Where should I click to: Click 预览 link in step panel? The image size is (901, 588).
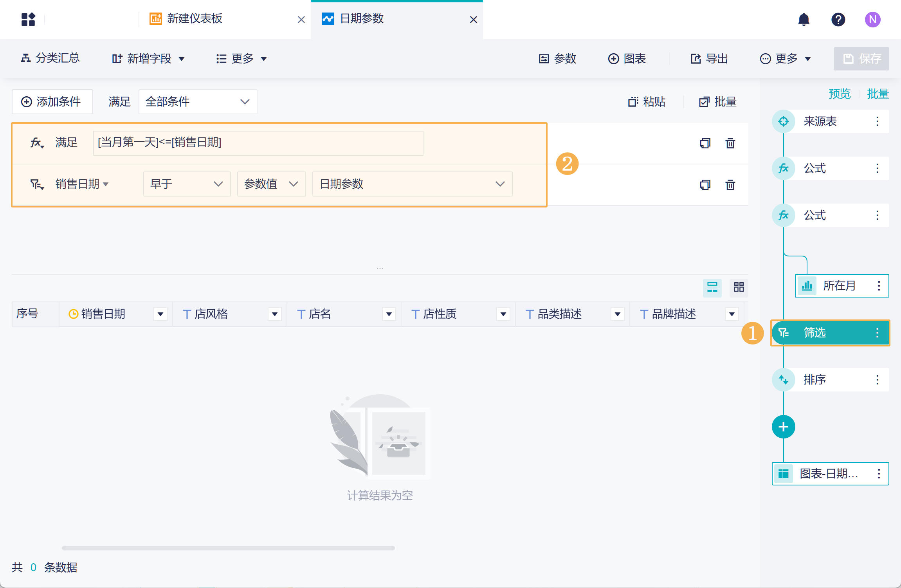(840, 94)
